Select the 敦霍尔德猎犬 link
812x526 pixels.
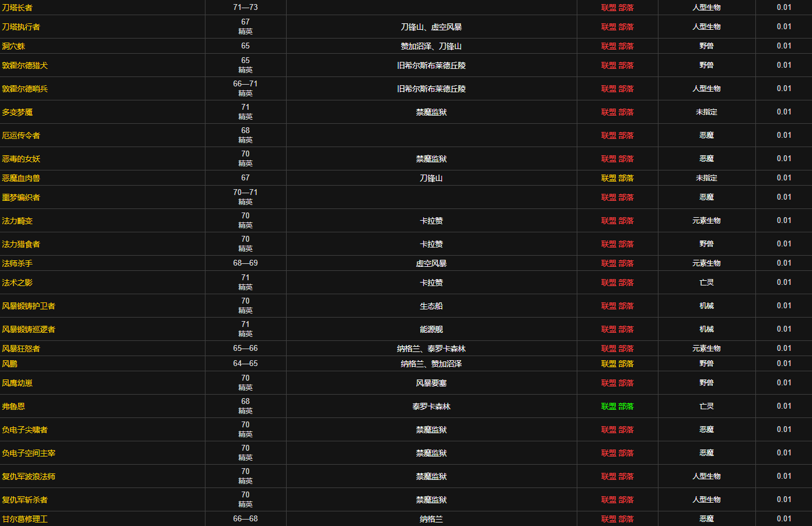(25, 65)
